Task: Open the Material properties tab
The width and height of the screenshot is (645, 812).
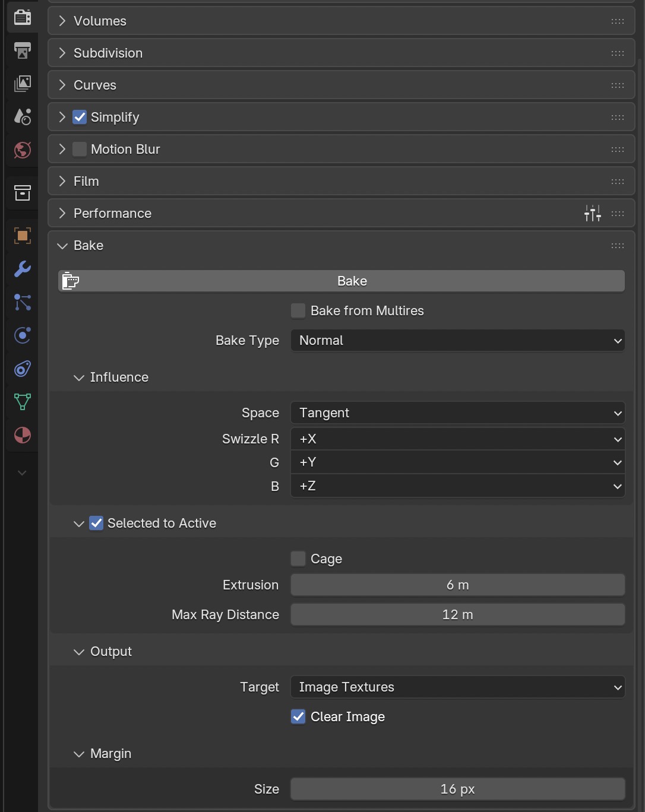Action: pos(23,435)
